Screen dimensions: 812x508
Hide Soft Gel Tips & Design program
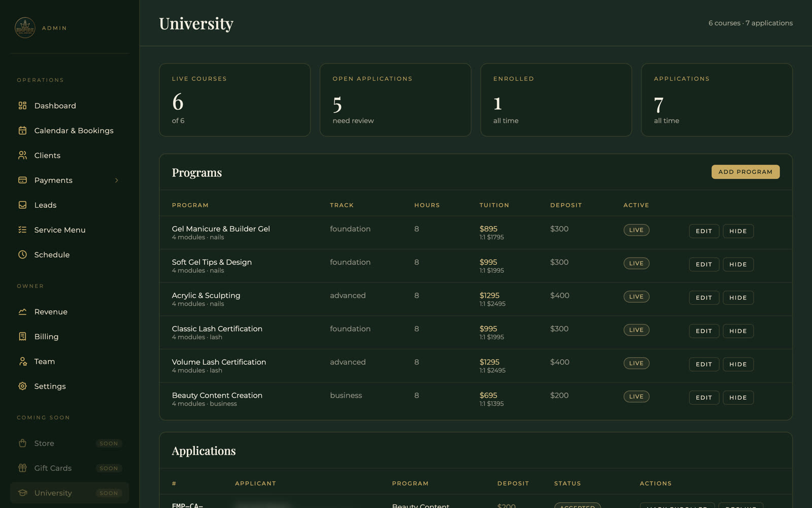coord(738,265)
